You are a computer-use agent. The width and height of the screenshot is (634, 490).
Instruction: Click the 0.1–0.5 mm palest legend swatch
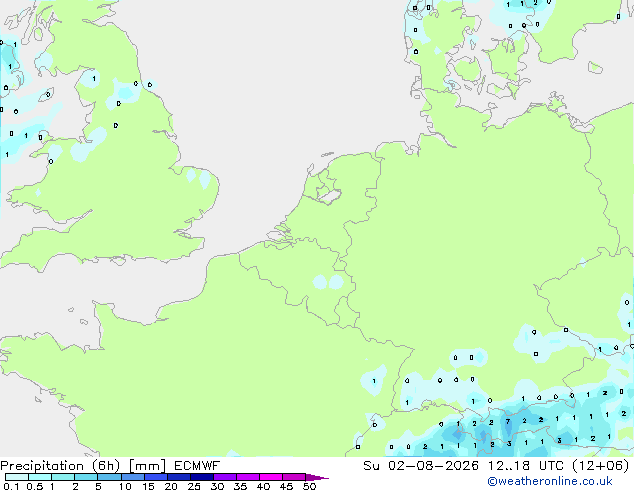pos(17,477)
